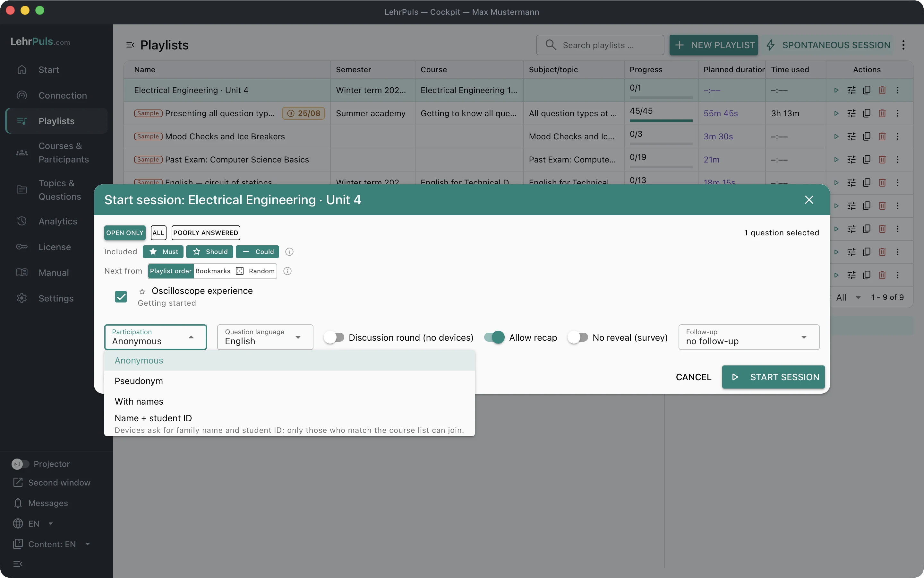This screenshot has width=924, height=578.
Task: Open Second window link
Action: click(x=52, y=482)
